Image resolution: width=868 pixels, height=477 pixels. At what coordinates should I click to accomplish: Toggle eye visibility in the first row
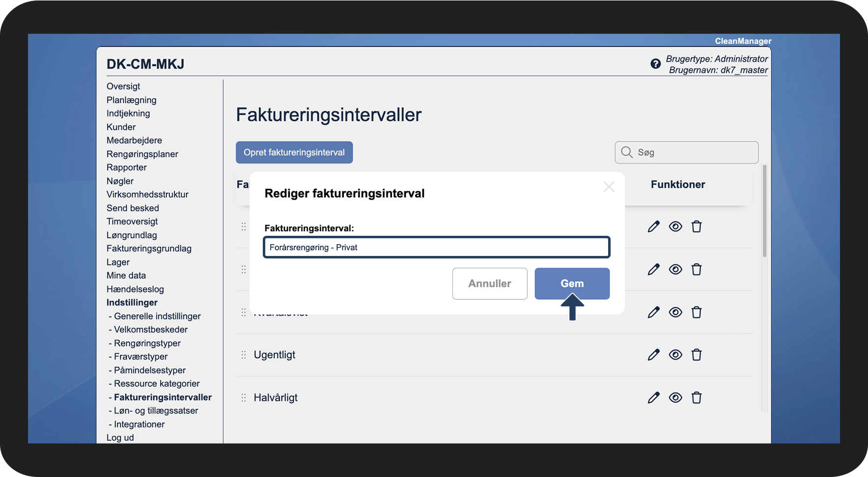pos(675,226)
